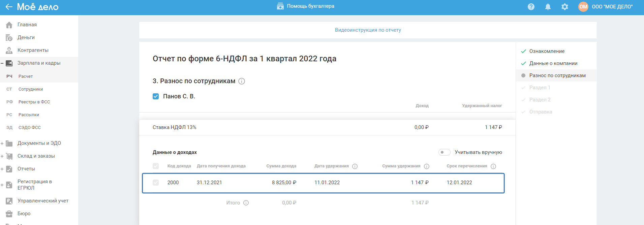Click the OM company avatar

coord(583,7)
